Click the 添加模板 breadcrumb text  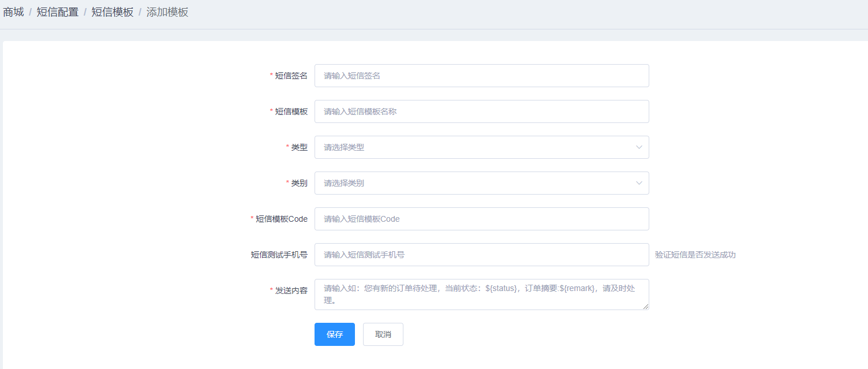[167, 12]
